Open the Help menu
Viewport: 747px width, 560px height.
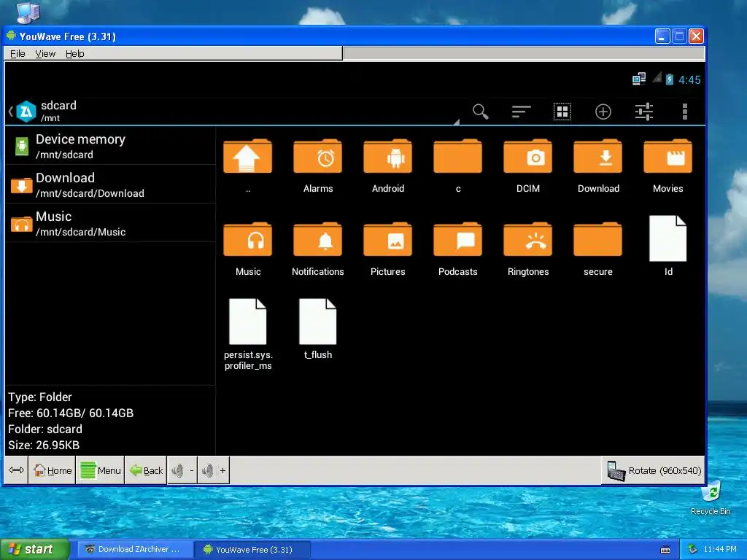click(x=75, y=53)
